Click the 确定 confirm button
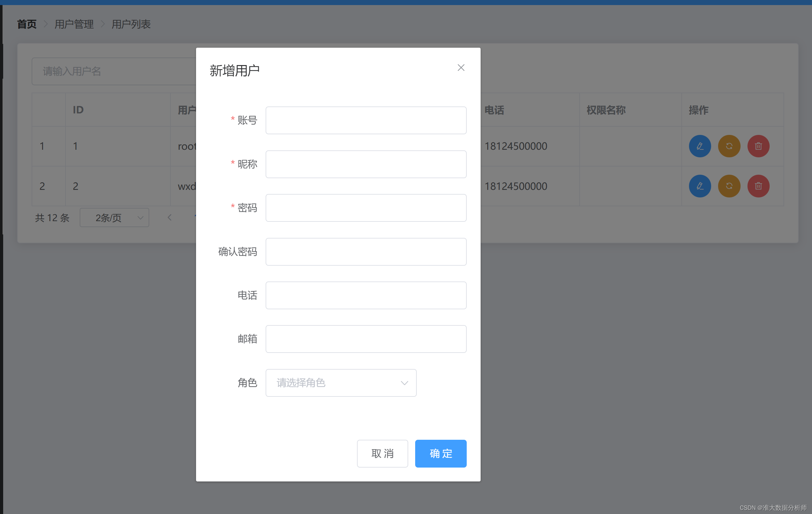The width and height of the screenshot is (812, 514). pos(441,453)
